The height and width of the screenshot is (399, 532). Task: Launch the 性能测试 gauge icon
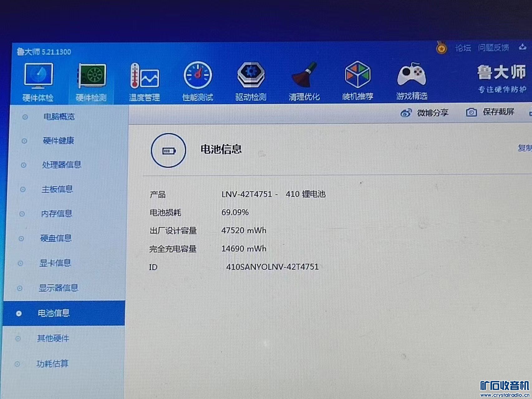coord(198,75)
